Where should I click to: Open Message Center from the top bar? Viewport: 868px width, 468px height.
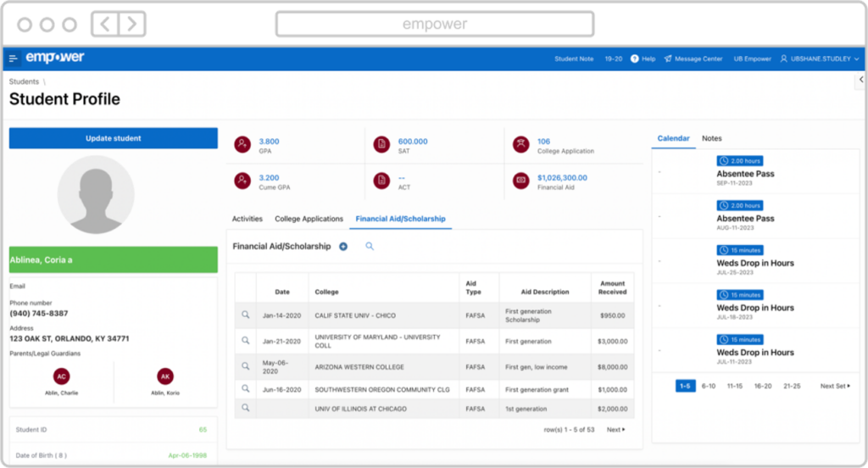point(693,59)
